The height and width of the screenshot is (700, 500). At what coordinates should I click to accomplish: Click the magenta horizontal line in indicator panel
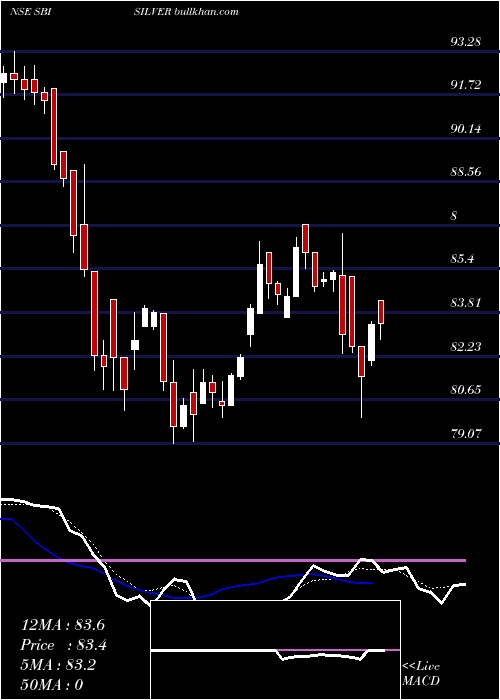(x=233, y=560)
